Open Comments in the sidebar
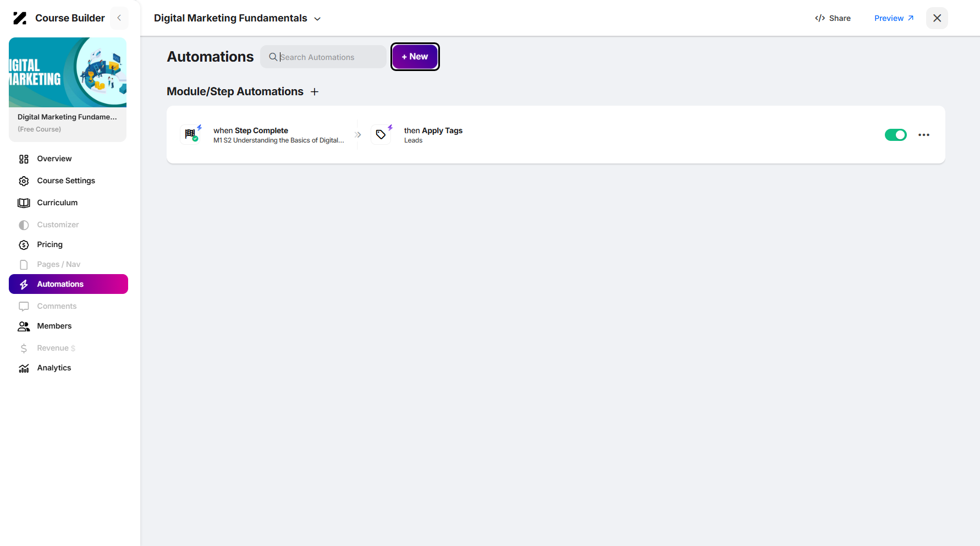980x546 pixels. point(68,306)
